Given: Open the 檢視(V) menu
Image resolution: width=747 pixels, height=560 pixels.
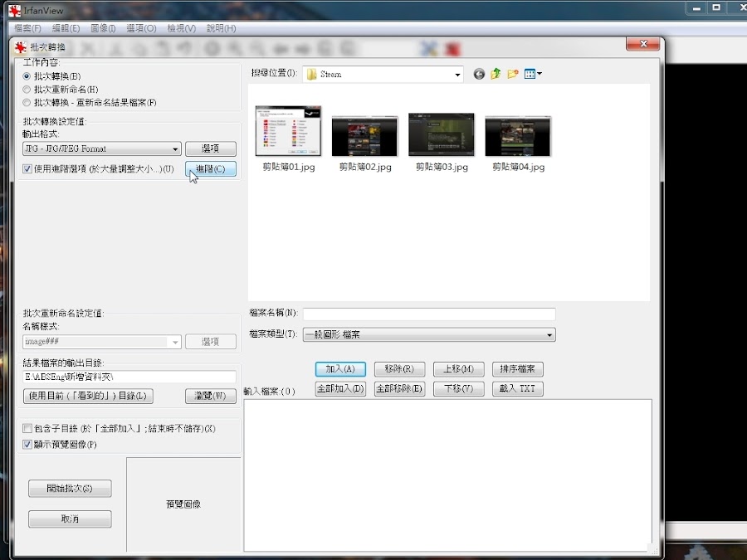Looking at the screenshot, I should coord(182,28).
